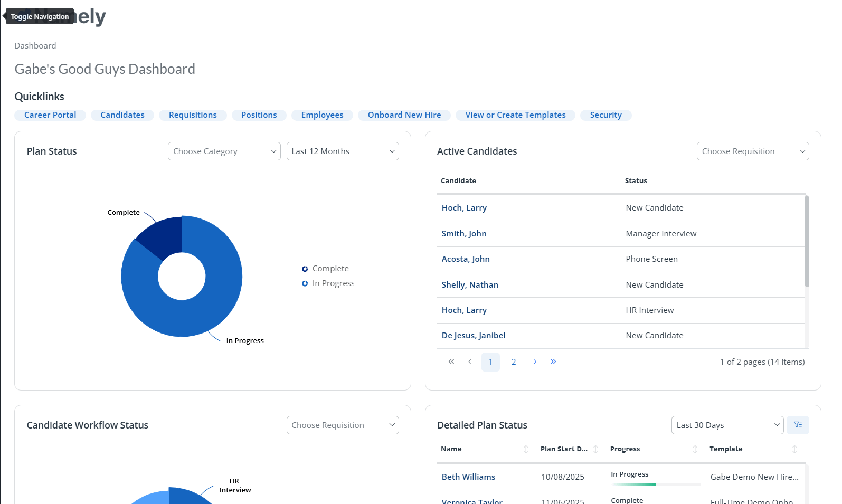The image size is (842, 504).
Task: Open the Choose Category dropdown
Action: click(224, 151)
